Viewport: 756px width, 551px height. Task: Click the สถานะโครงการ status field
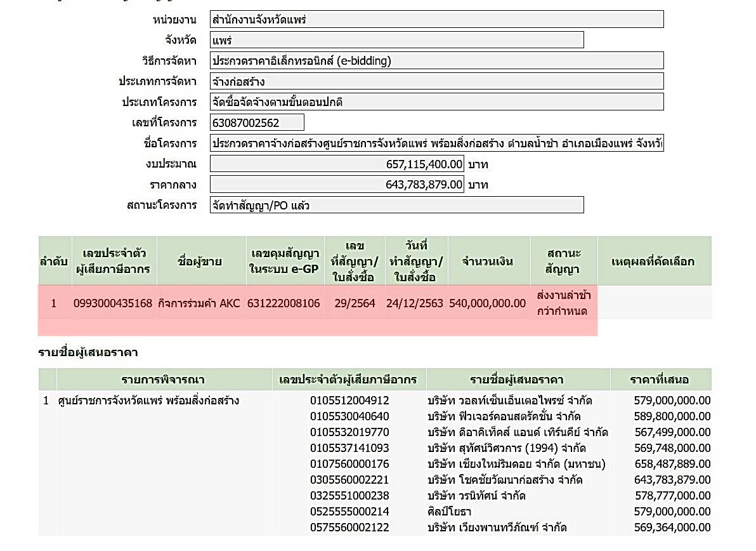click(396, 205)
